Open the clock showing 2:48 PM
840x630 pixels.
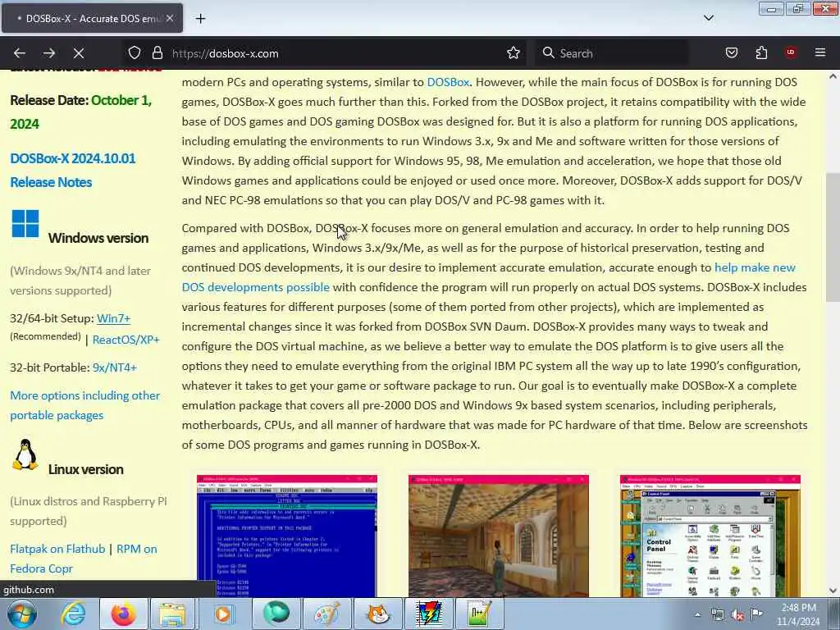click(x=798, y=614)
